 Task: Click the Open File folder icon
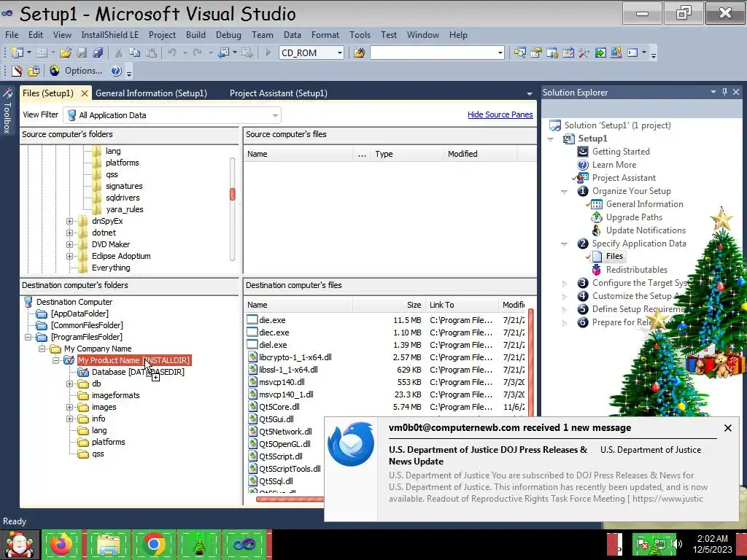coord(65,52)
